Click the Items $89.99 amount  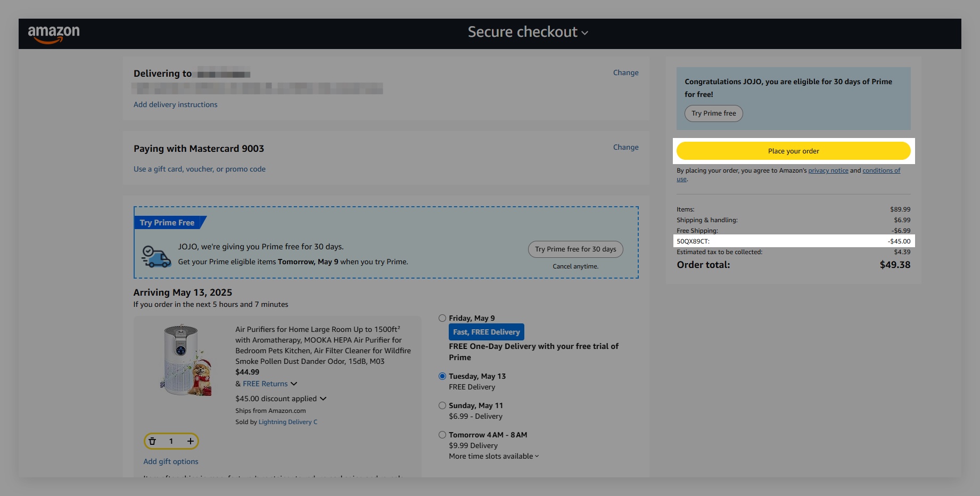pos(900,209)
